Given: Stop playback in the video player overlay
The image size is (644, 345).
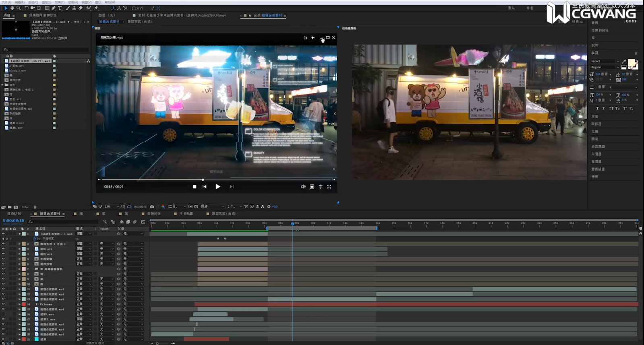Looking at the screenshot, I should [195, 187].
